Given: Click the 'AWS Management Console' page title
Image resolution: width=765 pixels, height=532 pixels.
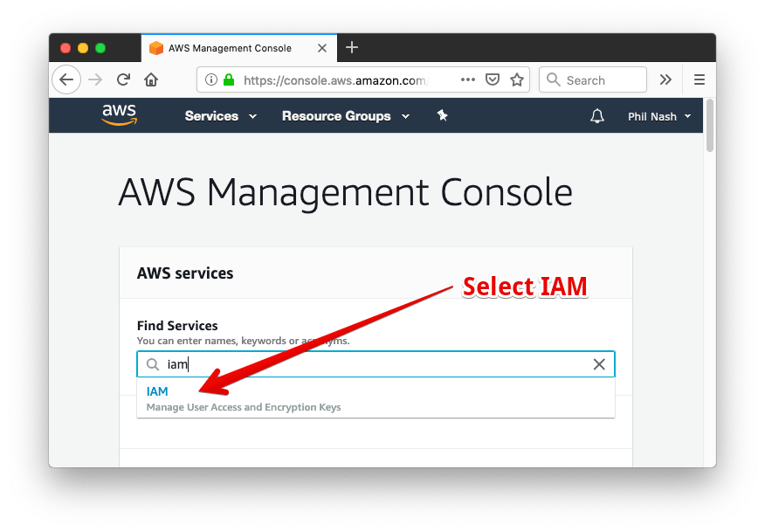Looking at the screenshot, I should pyautogui.click(x=346, y=193).
